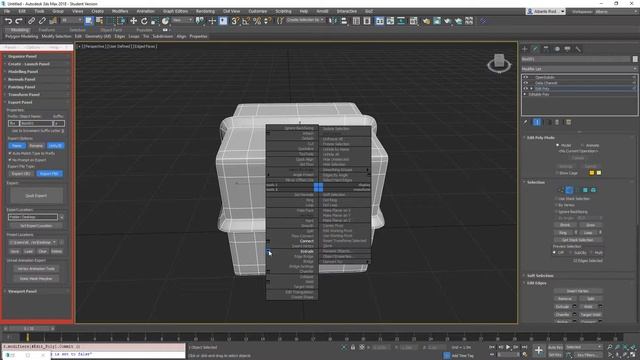Toggle OpenSubdiv modifier visibility eye

pos(526,77)
